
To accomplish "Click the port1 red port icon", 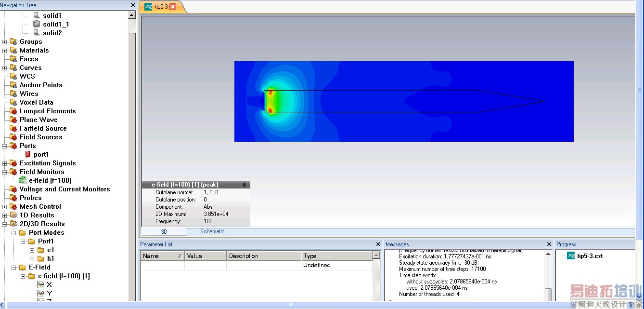I will pyautogui.click(x=27, y=154).
